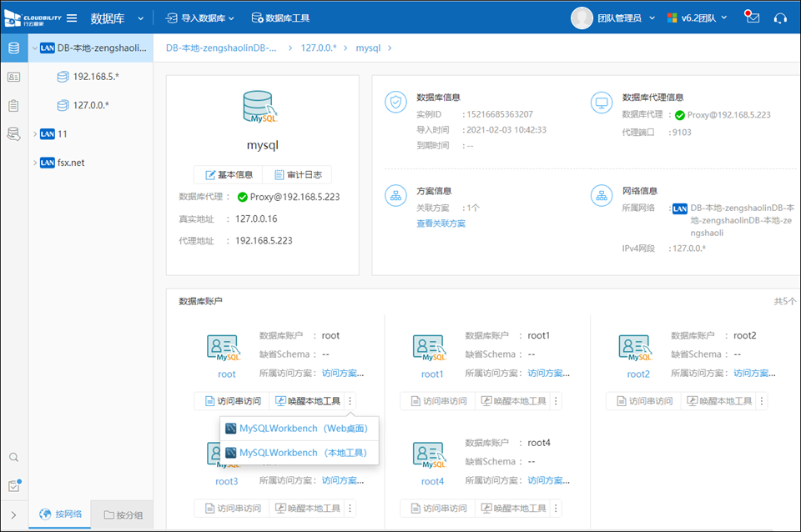Image resolution: width=801 pixels, height=532 pixels.
Task: Open the 审计日志 button
Action: click(298, 174)
